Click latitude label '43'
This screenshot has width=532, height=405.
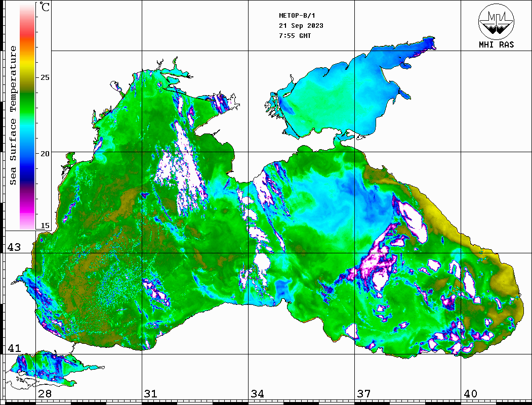point(14,247)
